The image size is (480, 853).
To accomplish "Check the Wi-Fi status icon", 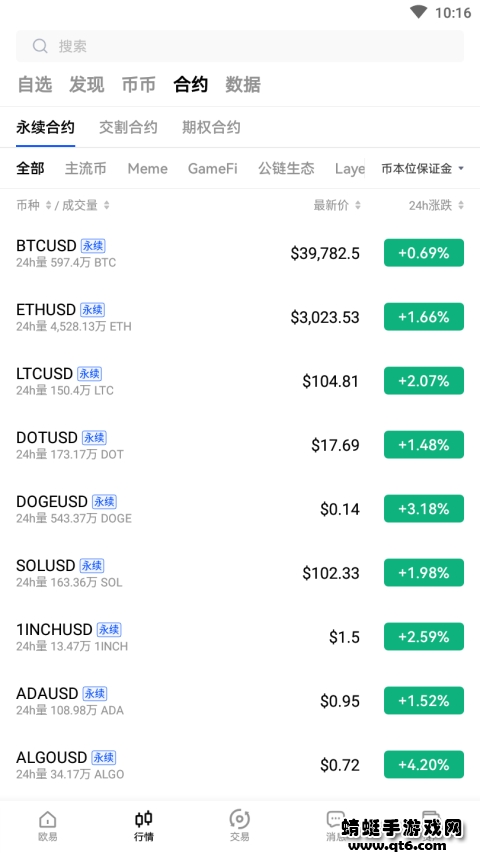I will [418, 11].
